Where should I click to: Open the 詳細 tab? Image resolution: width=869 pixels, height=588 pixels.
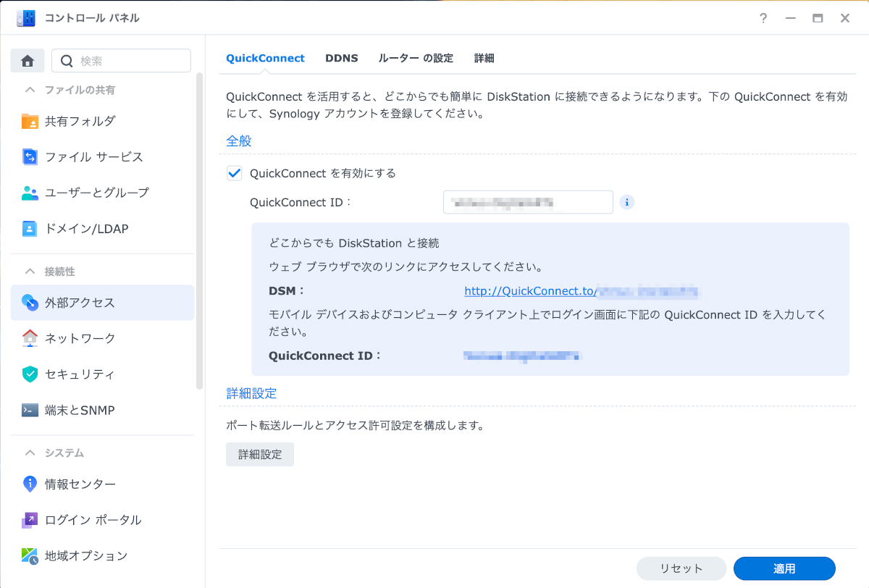tap(484, 59)
